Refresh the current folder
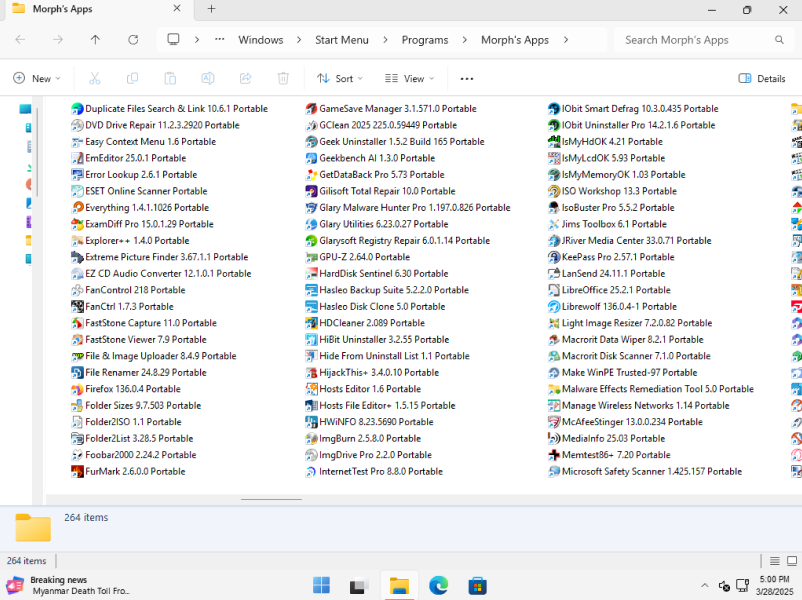Image resolution: width=802 pixels, height=600 pixels. click(133, 40)
